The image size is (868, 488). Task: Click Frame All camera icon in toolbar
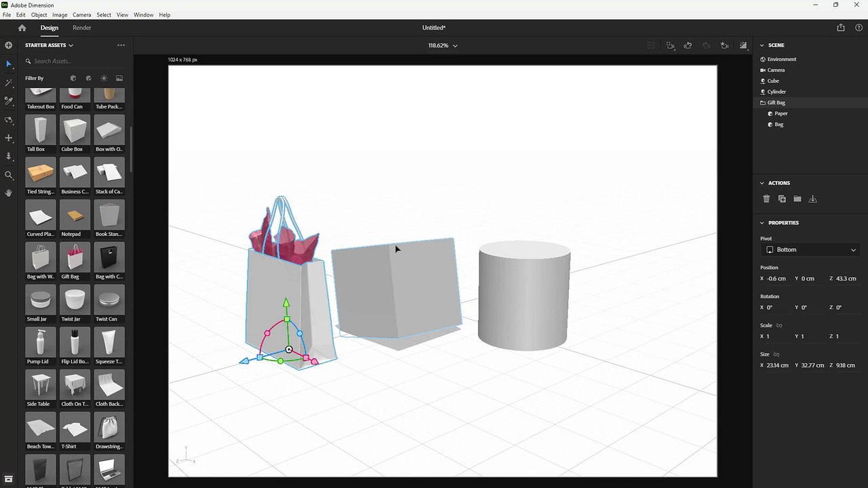tap(670, 45)
